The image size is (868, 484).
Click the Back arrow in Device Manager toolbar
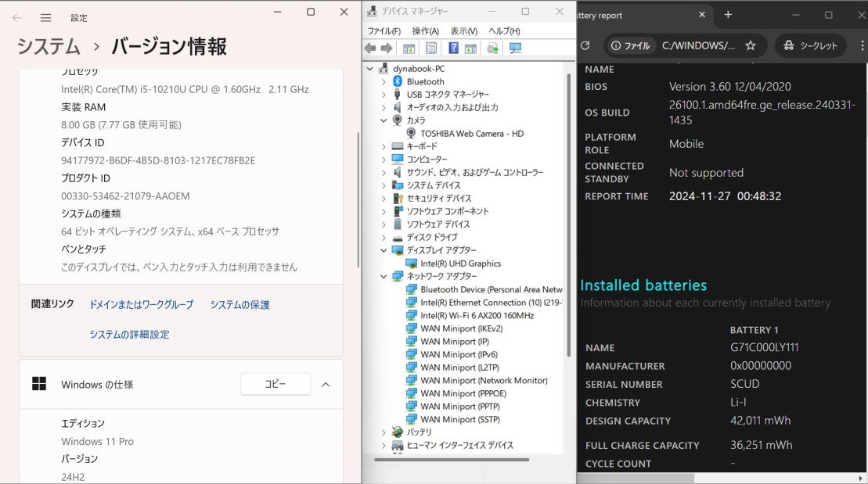click(370, 48)
